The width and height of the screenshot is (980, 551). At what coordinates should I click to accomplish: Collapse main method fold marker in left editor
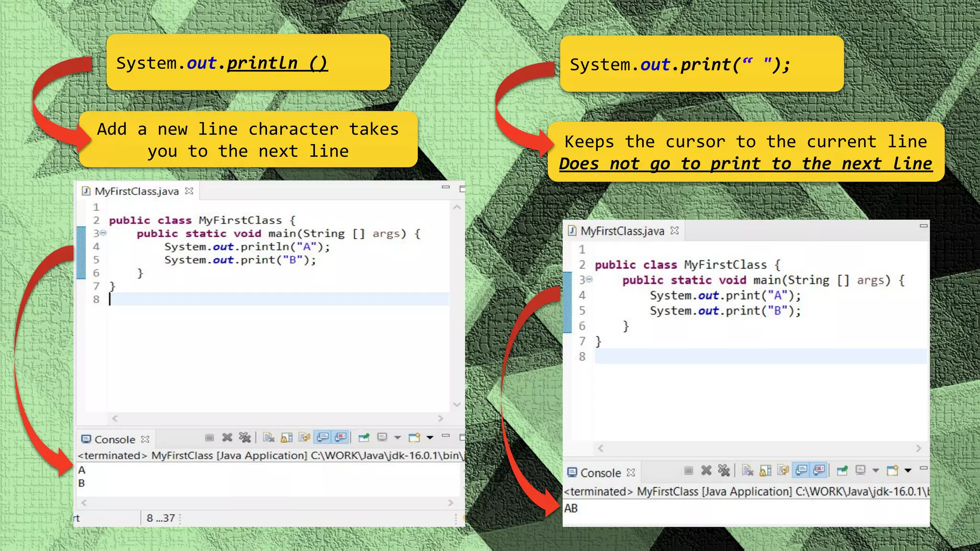[103, 233]
